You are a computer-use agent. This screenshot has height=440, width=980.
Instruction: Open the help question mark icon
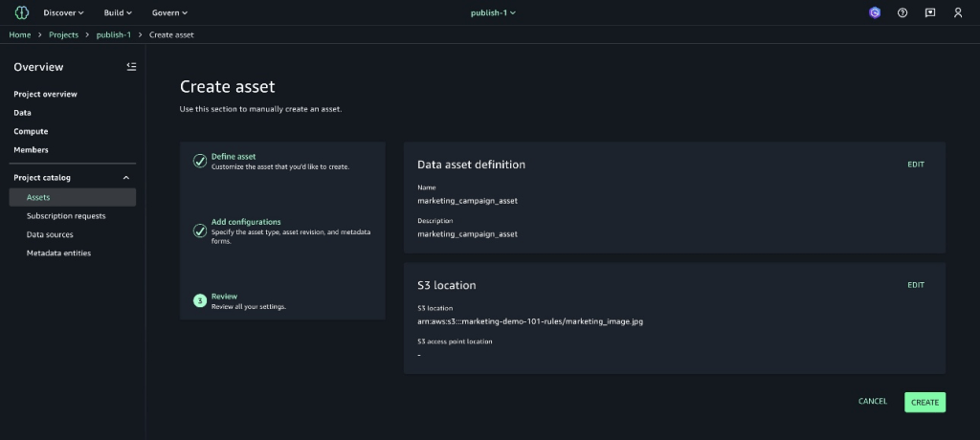[x=902, y=12]
